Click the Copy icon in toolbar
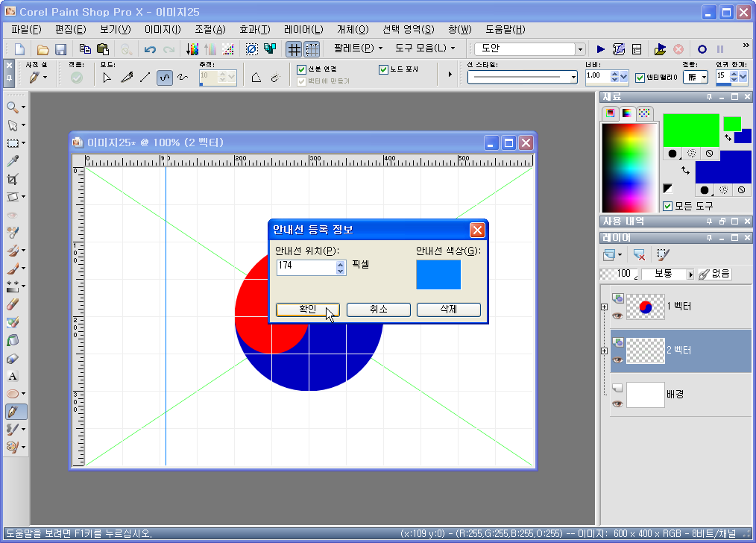 coord(85,49)
